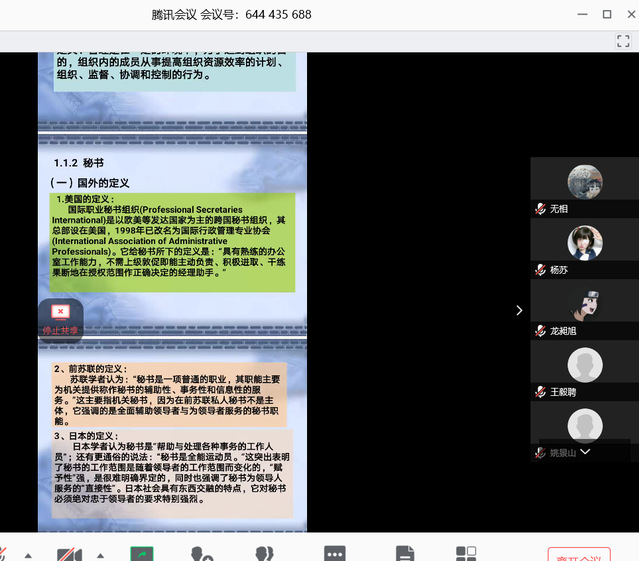Open the documents icon in bottom toolbar
Image resolution: width=639 pixels, height=561 pixels.
404,553
